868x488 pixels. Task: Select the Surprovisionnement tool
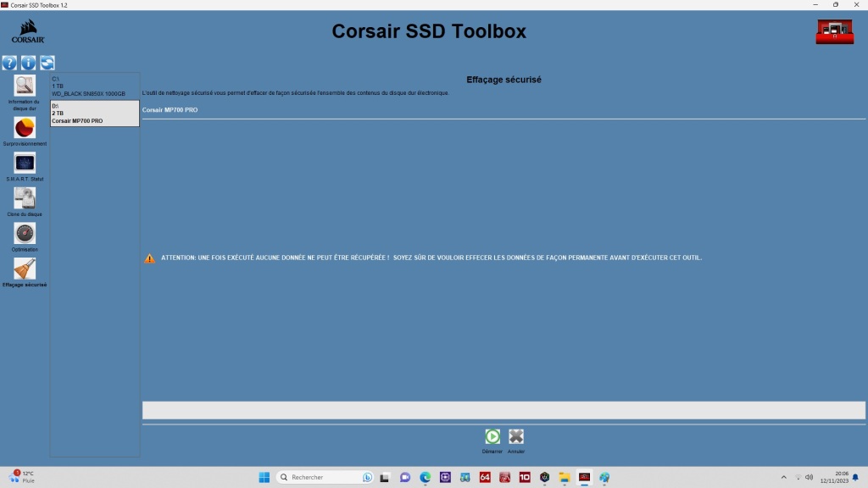tap(24, 129)
